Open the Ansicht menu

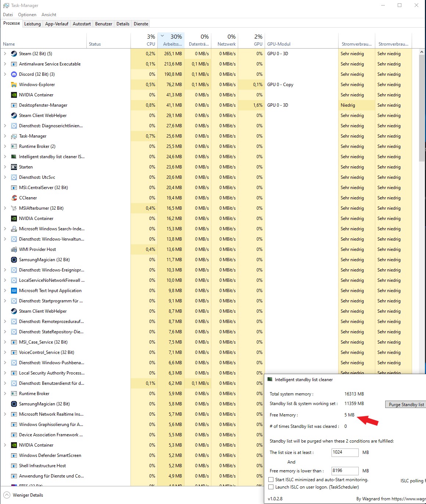pos(49,15)
